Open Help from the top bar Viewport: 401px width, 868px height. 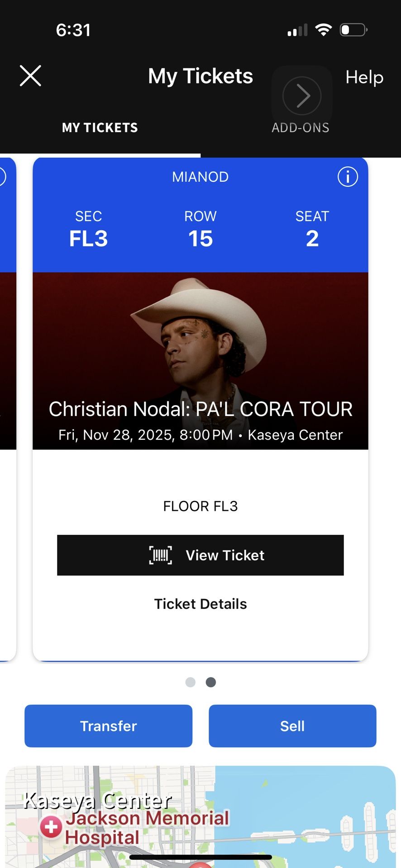[364, 77]
